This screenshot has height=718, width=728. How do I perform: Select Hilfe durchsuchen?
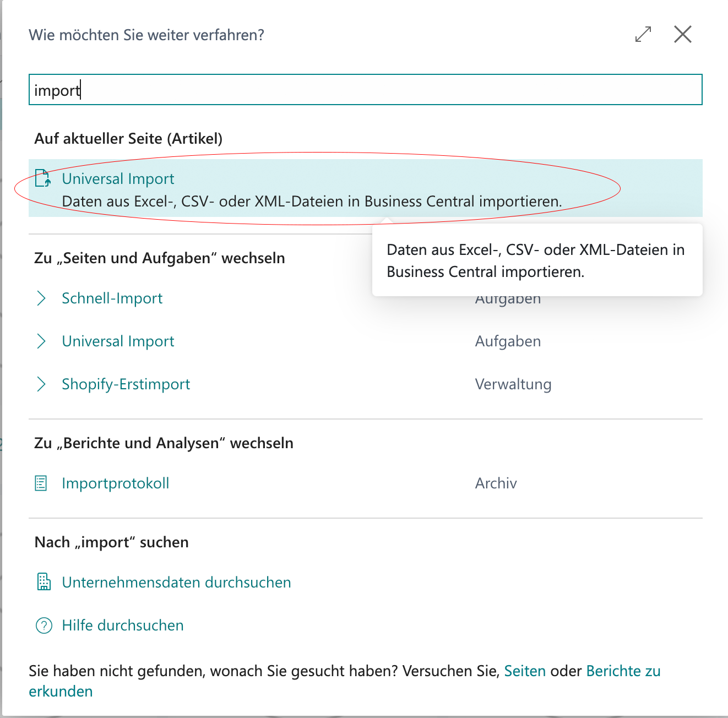pos(123,625)
